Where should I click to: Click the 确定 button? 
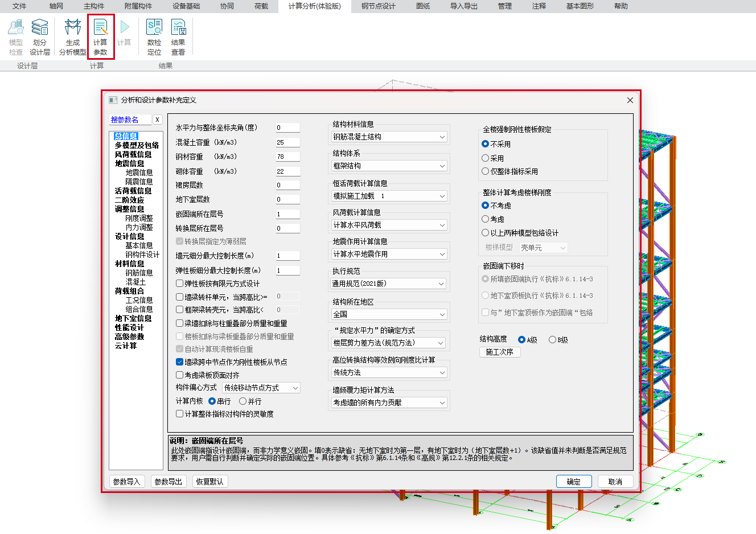(574, 482)
